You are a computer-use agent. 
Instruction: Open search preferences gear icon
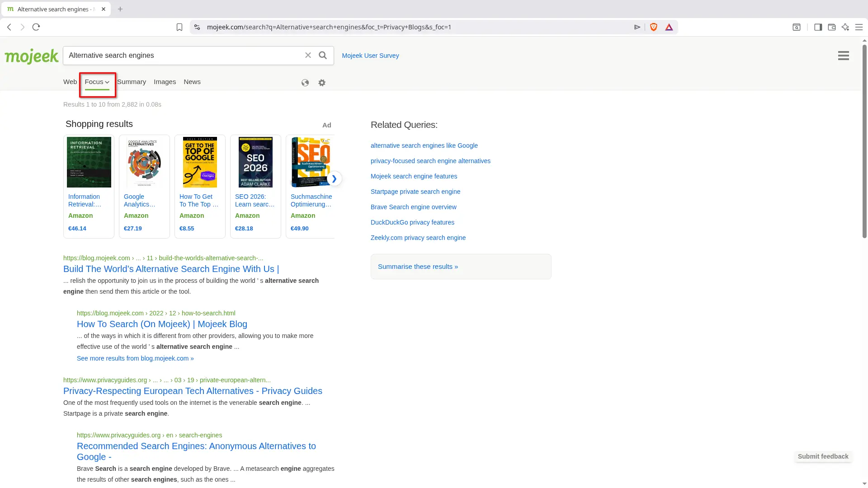[x=322, y=83]
